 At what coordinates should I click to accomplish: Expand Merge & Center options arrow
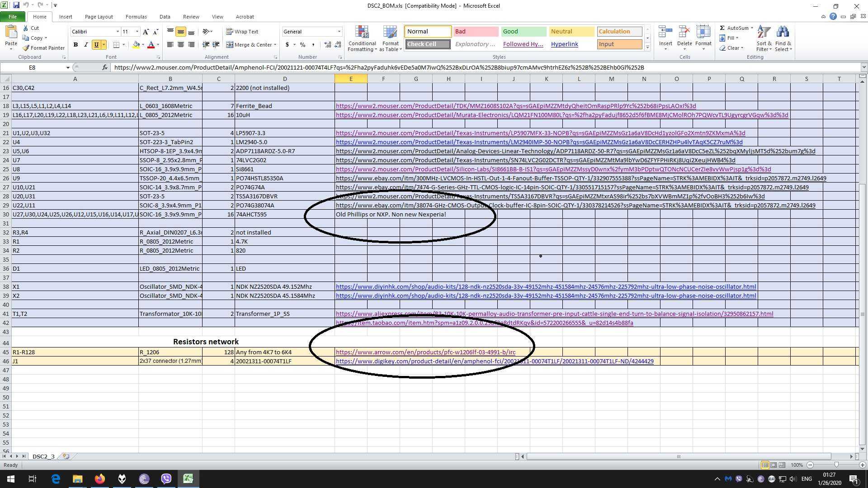tap(275, 45)
